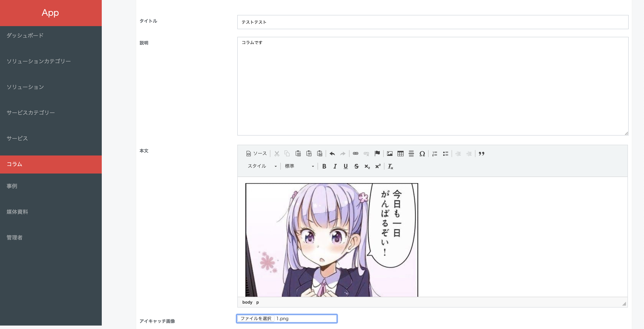Open special characters Omega icon
This screenshot has width=644, height=329.
point(422,154)
